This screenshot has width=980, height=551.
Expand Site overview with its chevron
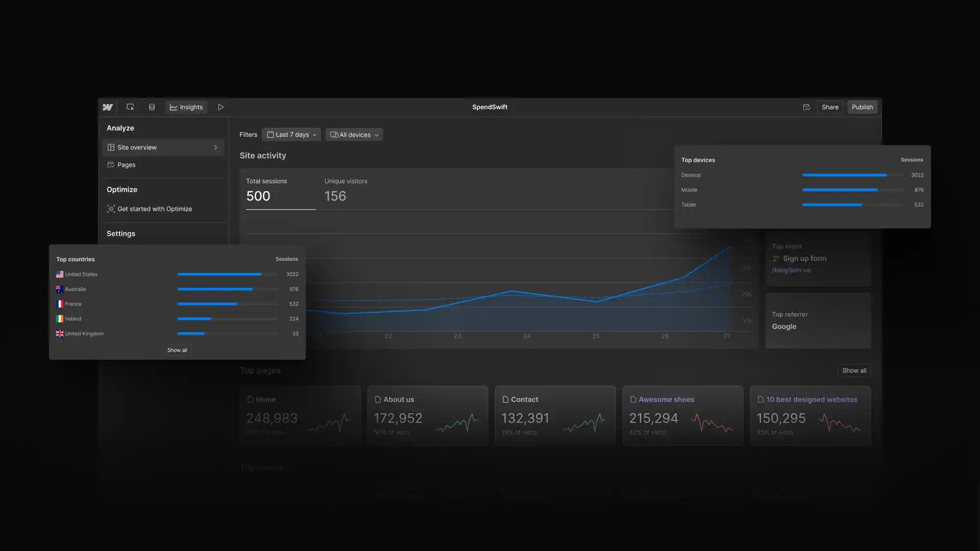tap(215, 147)
